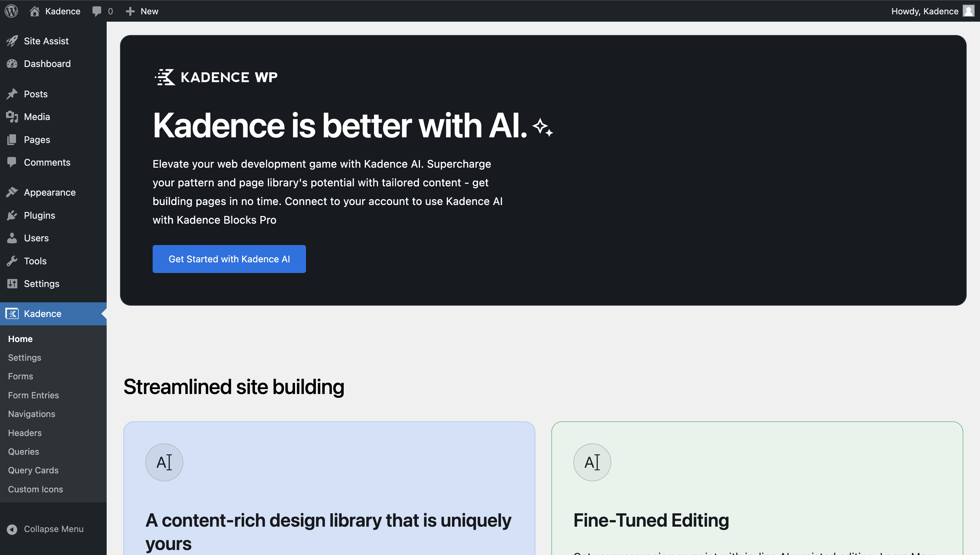Open the comments bubble in the admin bar

tap(97, 11)
